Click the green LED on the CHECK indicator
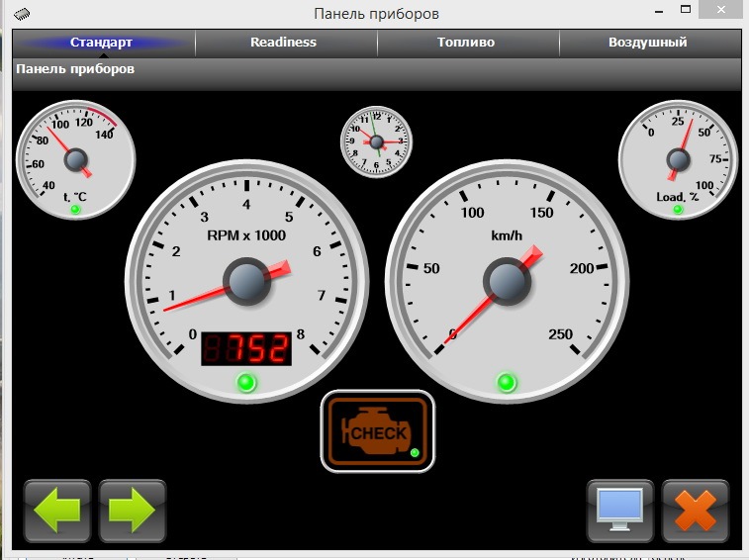The image size is (749, 560). coord(415,452)
